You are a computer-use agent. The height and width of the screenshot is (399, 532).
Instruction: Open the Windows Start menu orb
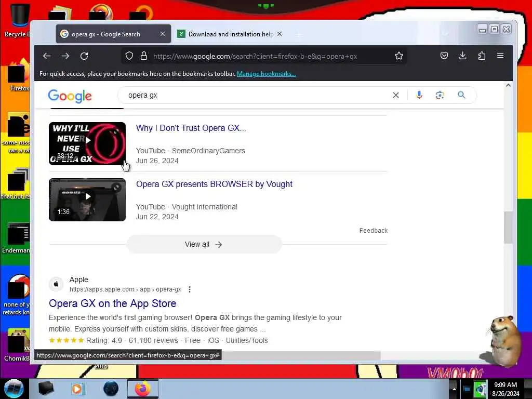pyautogui.click(x=14, y=389)
